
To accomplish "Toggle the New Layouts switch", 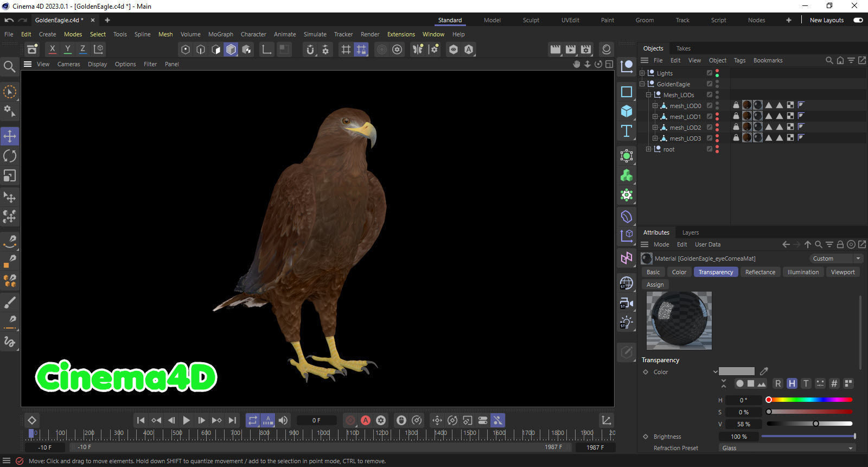I will click(x=858, y=20).
